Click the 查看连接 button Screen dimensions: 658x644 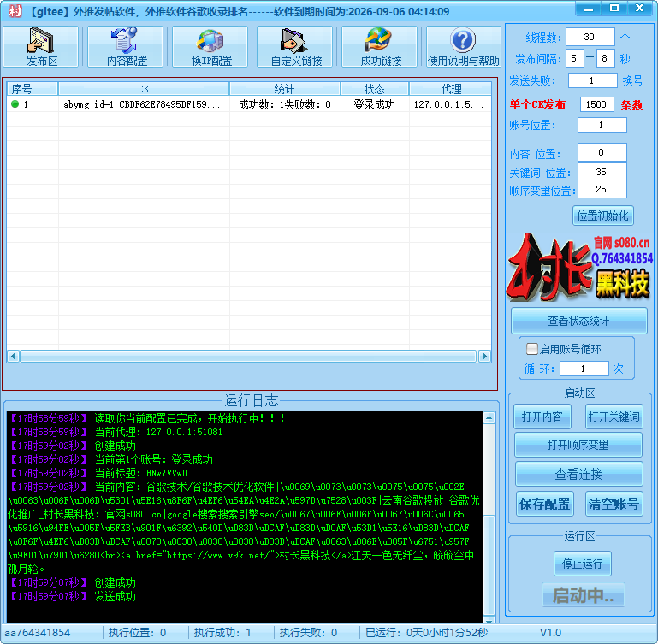pos(578,474)
